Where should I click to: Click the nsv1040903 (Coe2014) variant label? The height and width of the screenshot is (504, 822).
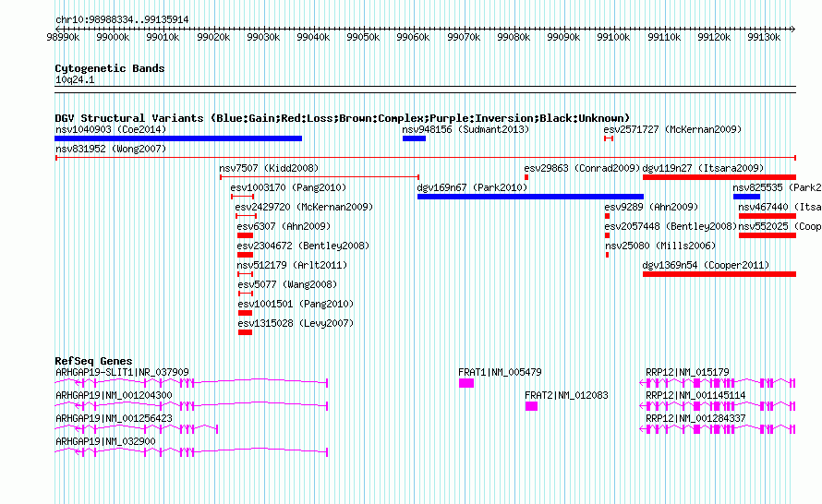pyautogui.click(x=111, y=129)
